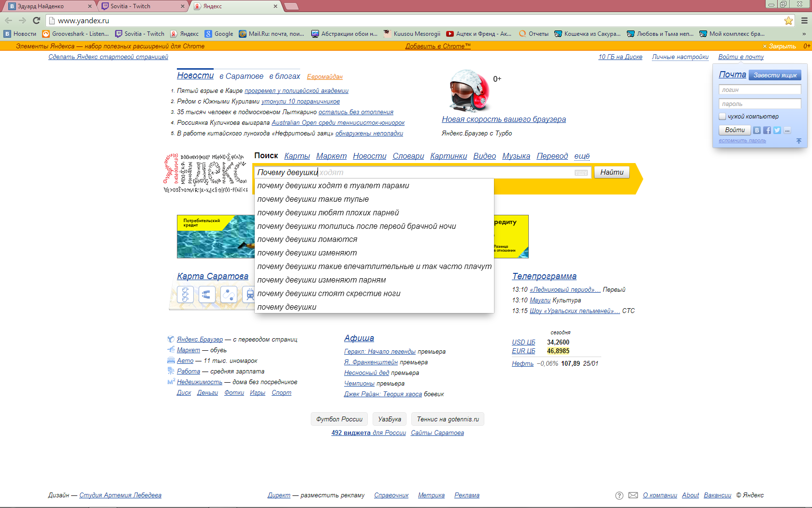Screen dimensions: 812x508
Task: Click the formula-style Yandex logo
Action: coord(206,173)
